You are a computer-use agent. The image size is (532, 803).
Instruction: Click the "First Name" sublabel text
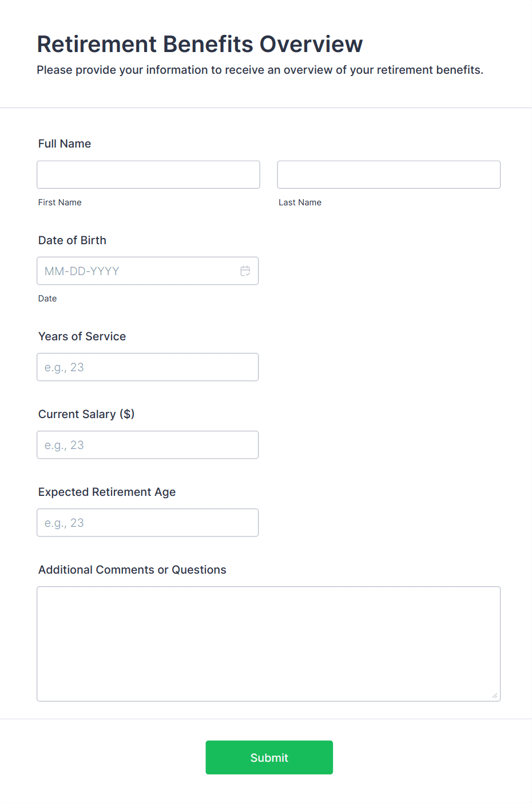(60, 202)
